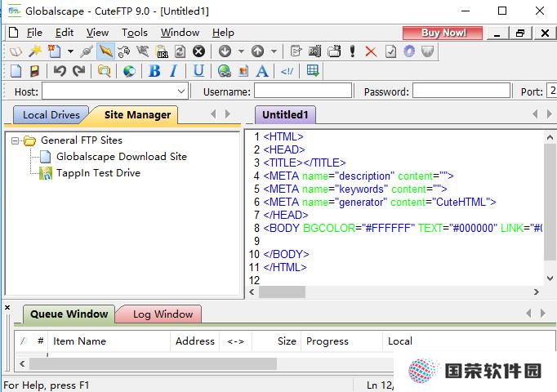Select Globalscape Download Site entry

click(x=122, y=157)
